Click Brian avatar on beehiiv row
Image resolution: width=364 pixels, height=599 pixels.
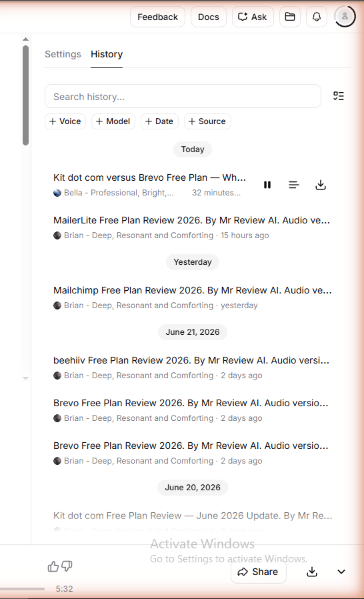point(57,376)
